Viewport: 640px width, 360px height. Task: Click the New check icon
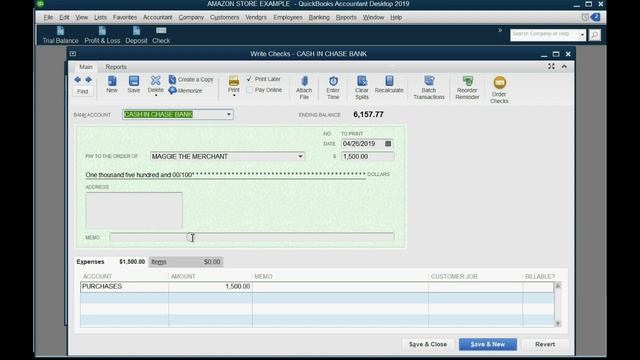click(x=112, y=81)
